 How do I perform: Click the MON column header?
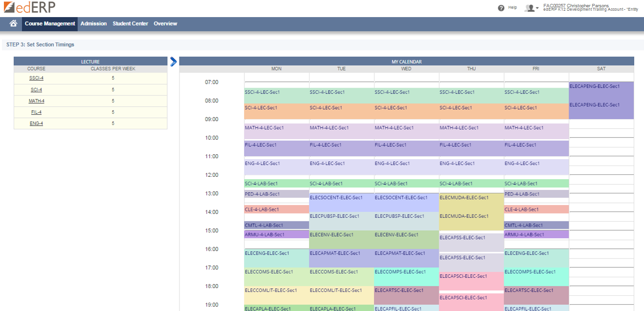(277, 69)
